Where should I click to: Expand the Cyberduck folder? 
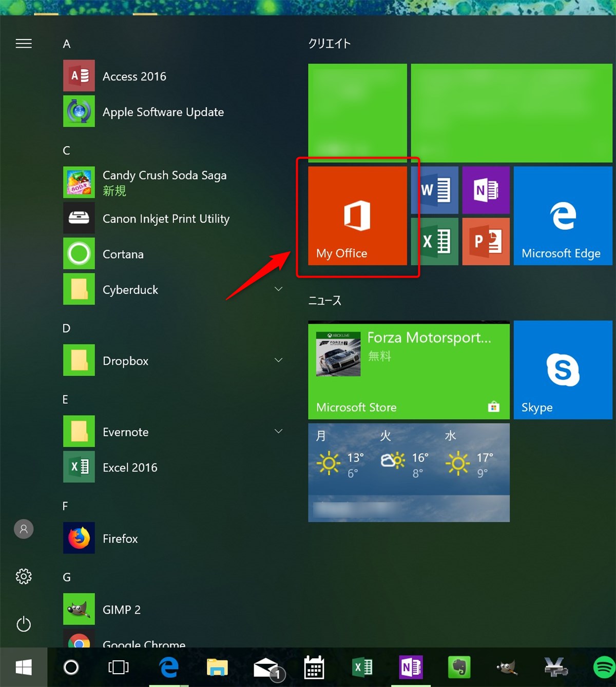278,289
